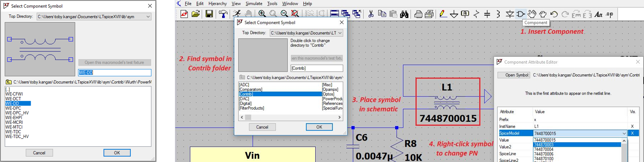The width and height of the screenshot is (644, 162).
Task: Open the Help menu
Action: (307, 3)
